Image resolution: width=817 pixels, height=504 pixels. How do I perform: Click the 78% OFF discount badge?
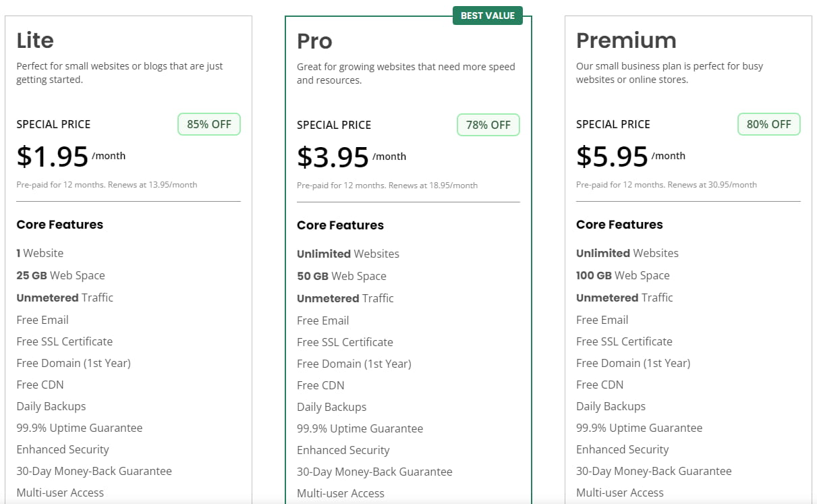488,125
